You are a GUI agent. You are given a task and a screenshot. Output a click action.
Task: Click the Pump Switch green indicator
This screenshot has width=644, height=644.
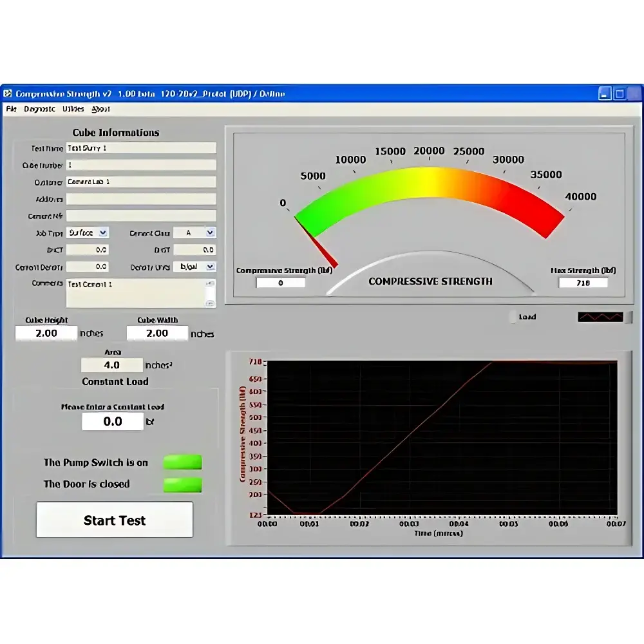point(182,462)
